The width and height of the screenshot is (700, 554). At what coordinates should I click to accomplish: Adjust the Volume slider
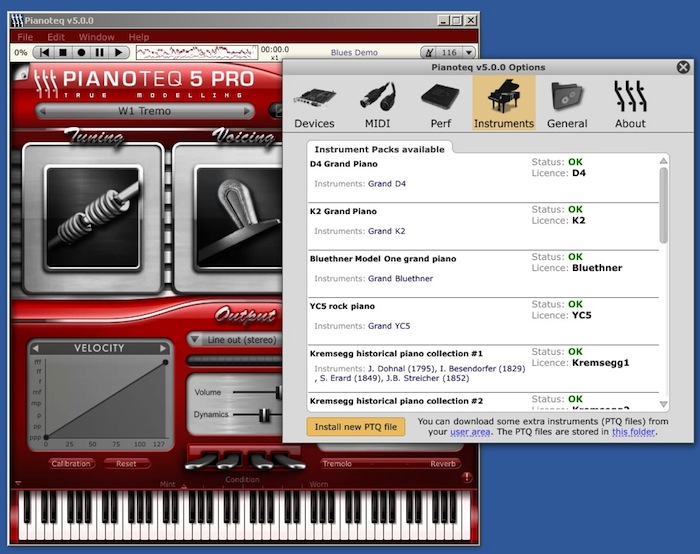(x=278, y=392)
